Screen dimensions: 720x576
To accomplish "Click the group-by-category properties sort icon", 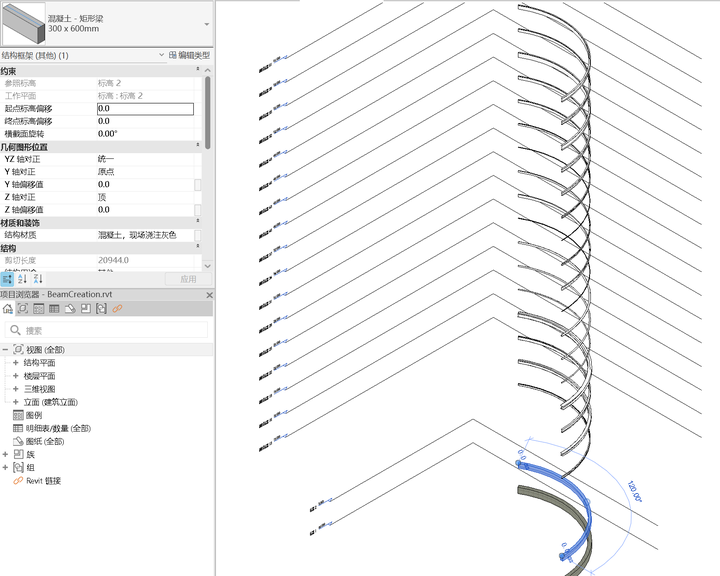I will [7, 279].
